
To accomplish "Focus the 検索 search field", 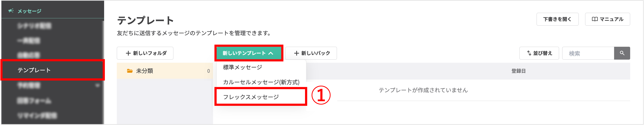I will [588, 53].
